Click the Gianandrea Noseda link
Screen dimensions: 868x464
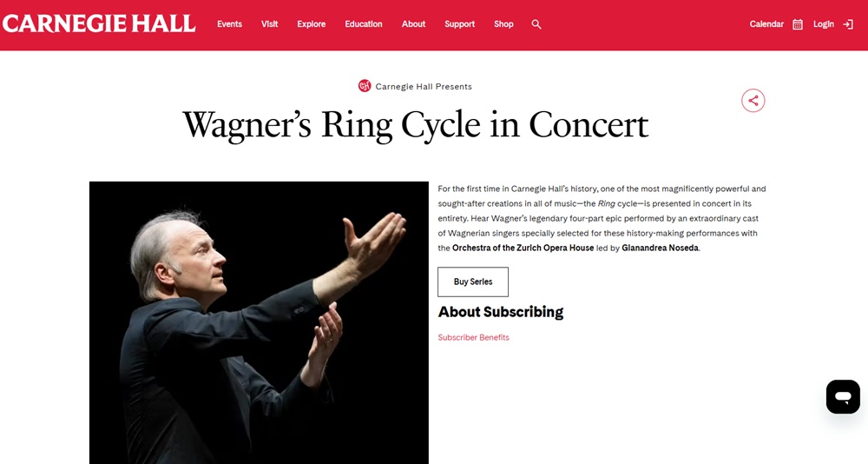coord(660,248)
